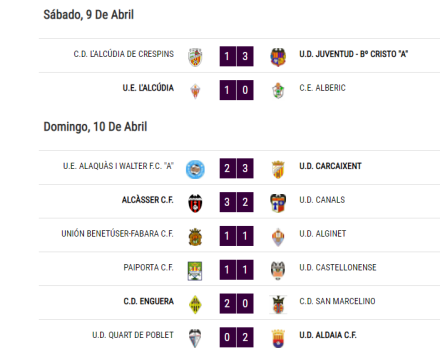Open the 1-3 score of the Crespins match
Viewport: 440px width, 363px height.
pos(236,56)
